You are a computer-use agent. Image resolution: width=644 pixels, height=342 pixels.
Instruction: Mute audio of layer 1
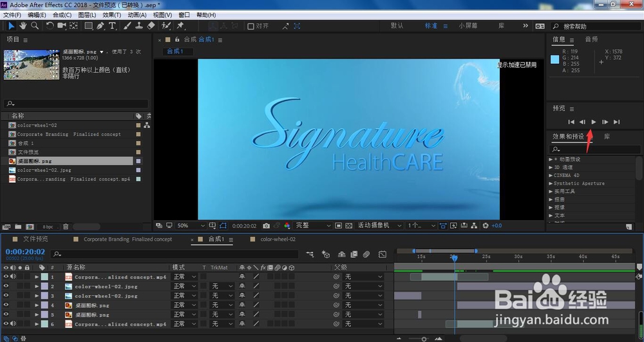13,277
